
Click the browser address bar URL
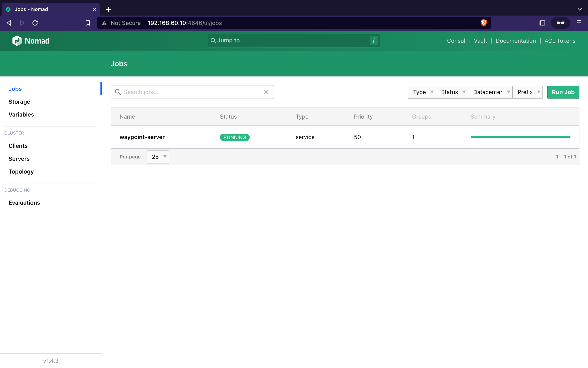click(x=185, y=23)
